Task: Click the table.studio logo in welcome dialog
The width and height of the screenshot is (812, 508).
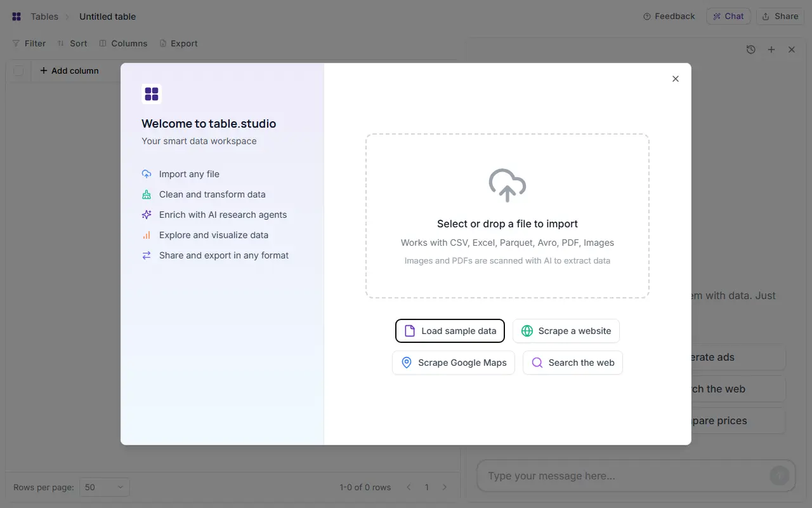Action: [x=152, y=94]
